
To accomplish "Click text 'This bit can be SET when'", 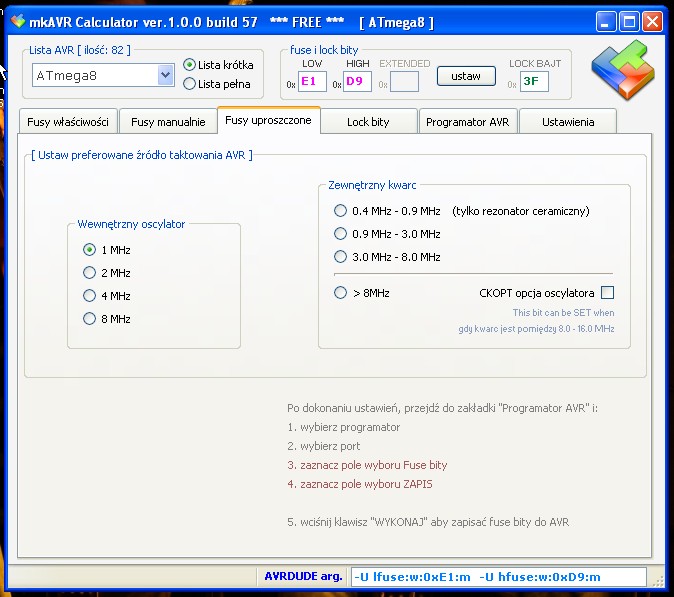I will click(x=564, y=312).
